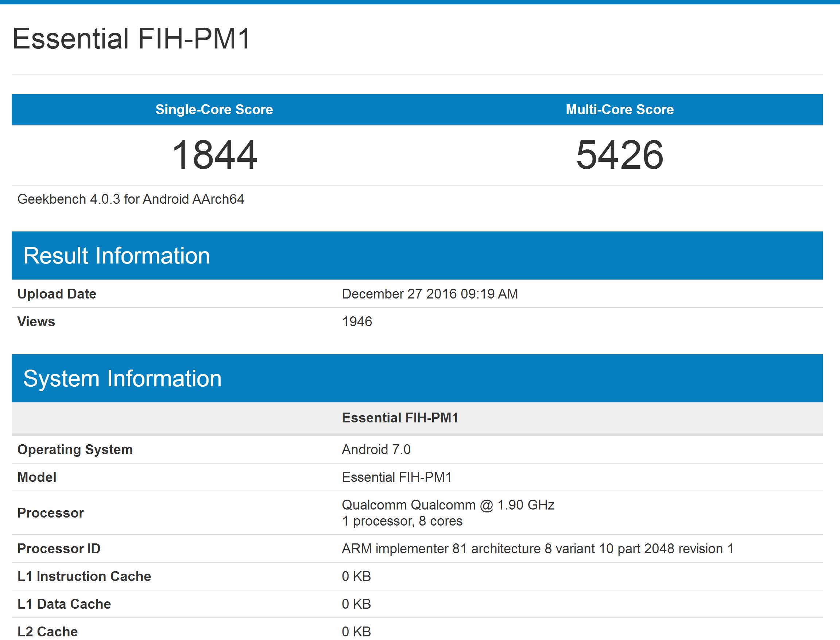Click the Processor ID label

pos(59,549)
